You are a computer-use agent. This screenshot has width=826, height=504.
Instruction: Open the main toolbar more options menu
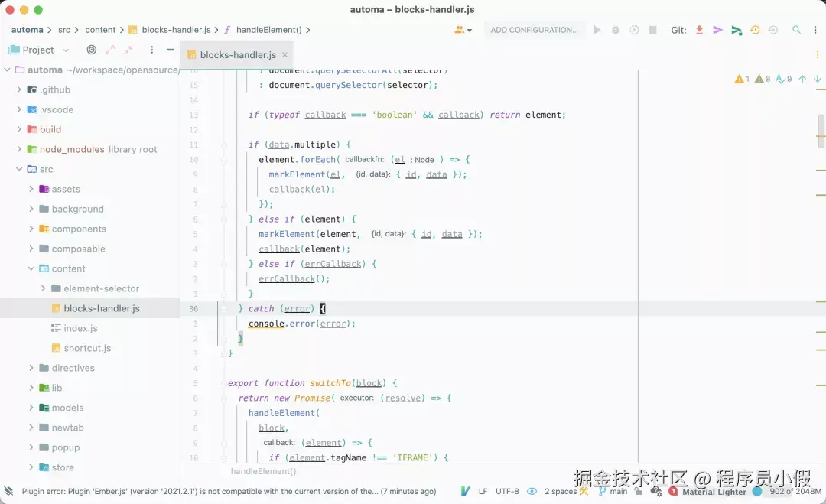815,30
